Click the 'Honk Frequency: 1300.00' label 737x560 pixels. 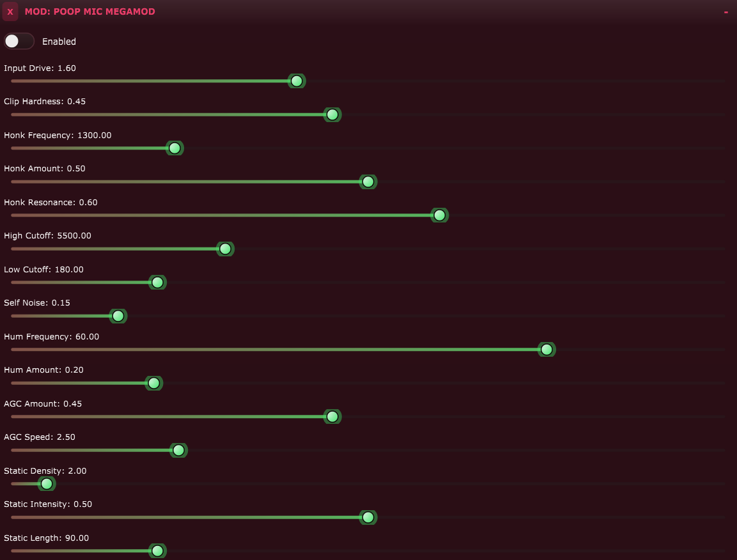[58, 136]
